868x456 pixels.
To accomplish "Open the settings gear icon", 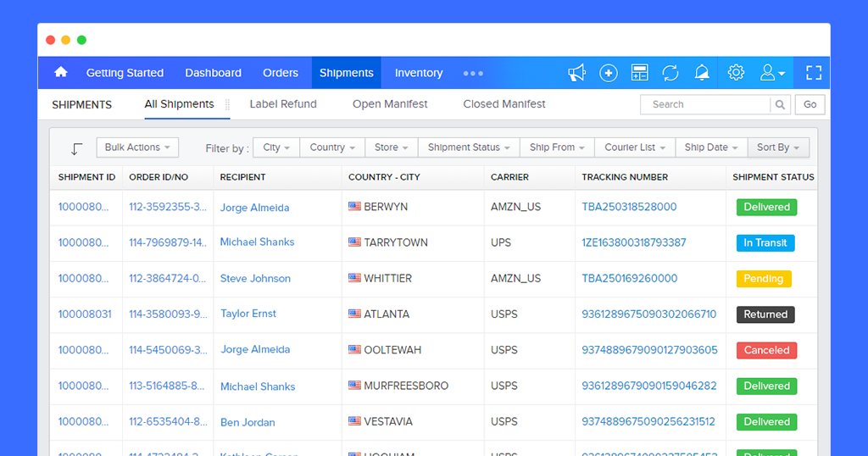I will [736, 73].
